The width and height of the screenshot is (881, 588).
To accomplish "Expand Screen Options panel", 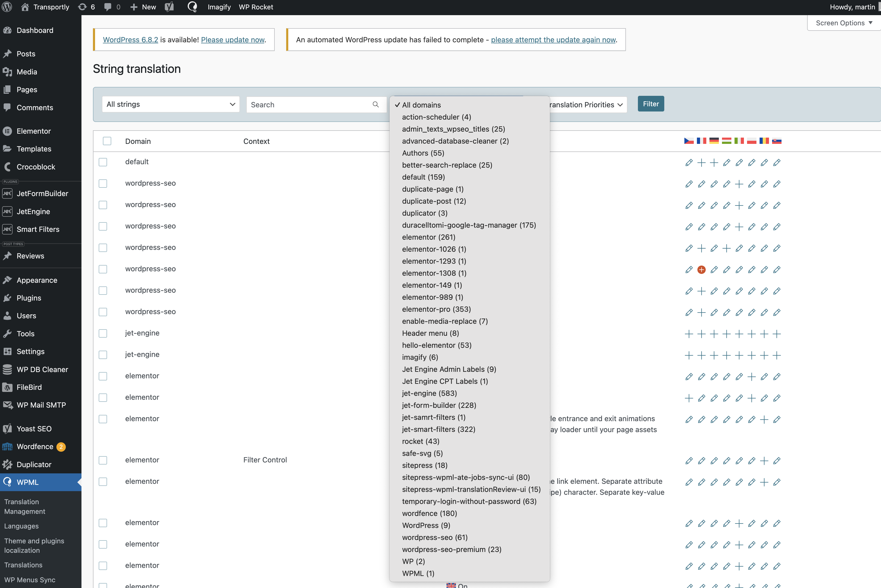I will [x=843, y=23].
